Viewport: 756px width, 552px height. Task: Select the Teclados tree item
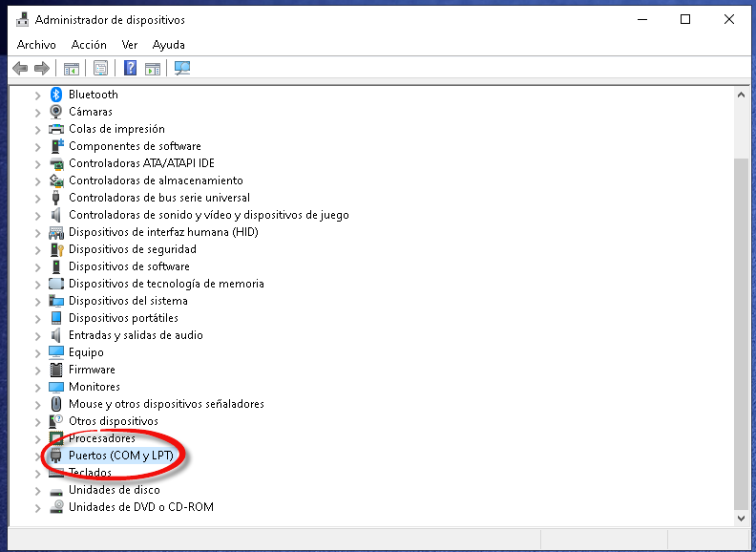90,473
